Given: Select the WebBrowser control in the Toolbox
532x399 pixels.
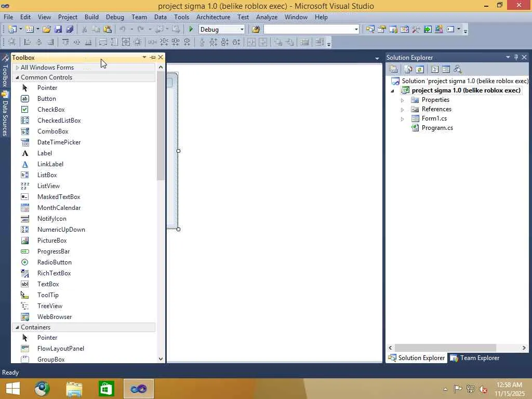Looking at the screenshot, I should 54,317.
